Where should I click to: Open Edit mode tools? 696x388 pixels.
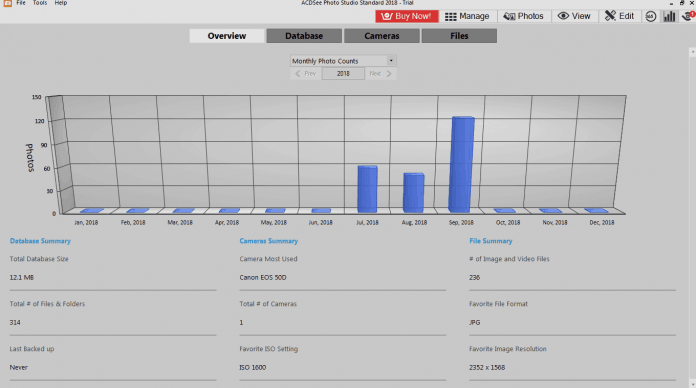620,16
